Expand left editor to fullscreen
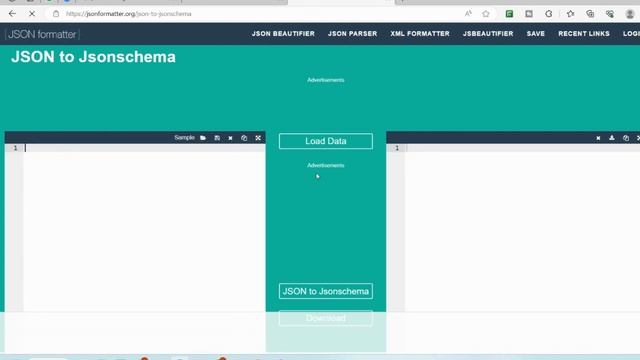 coord(258,138)
